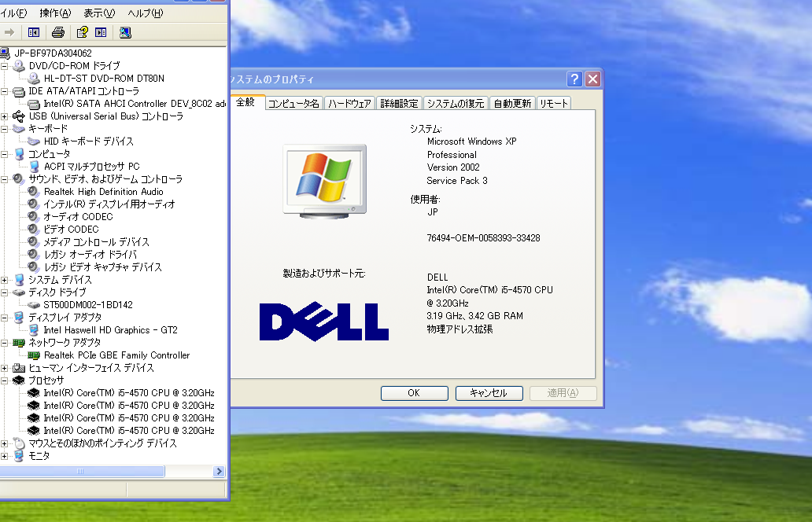812x522 pixels.
Task: Click OK button in system properties
Action: coord(415,393)
